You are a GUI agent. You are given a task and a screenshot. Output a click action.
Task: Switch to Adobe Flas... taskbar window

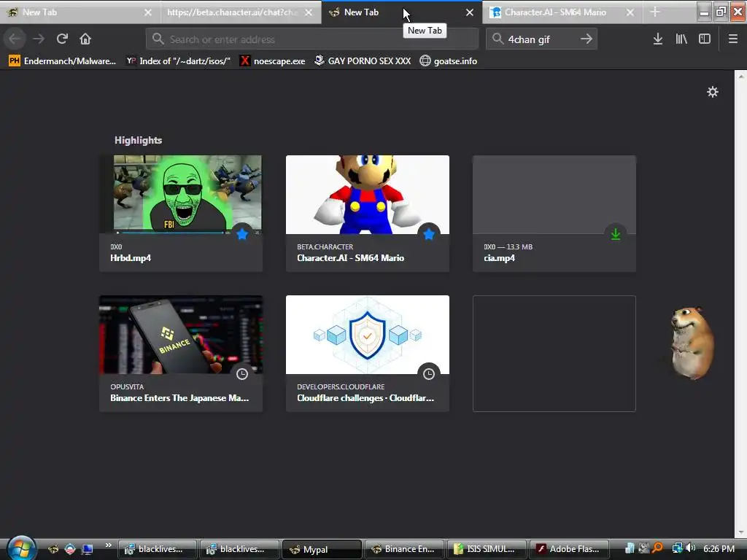[x=569, y=549]
